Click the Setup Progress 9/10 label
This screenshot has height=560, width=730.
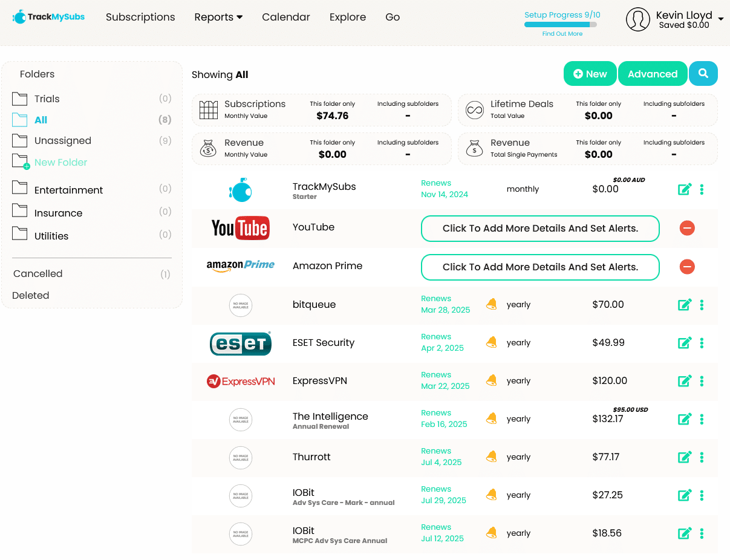(562, 15)
